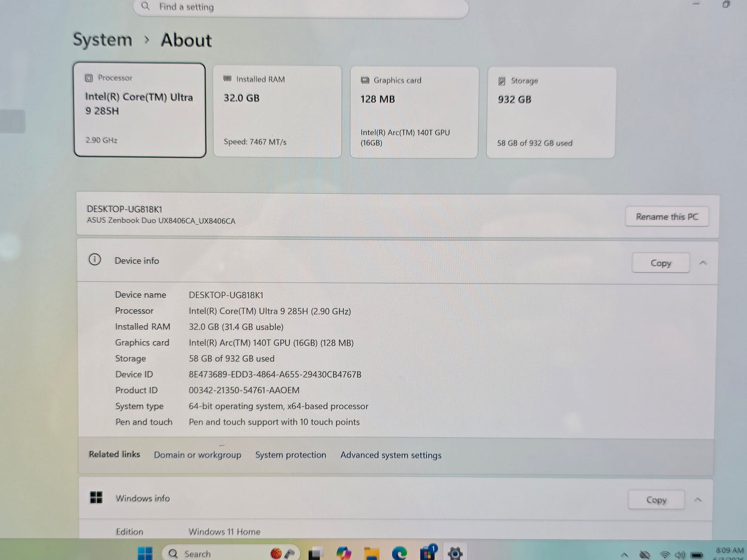
Task: Click the volume speaker tray icon
Action: click(x=680, y=555)
